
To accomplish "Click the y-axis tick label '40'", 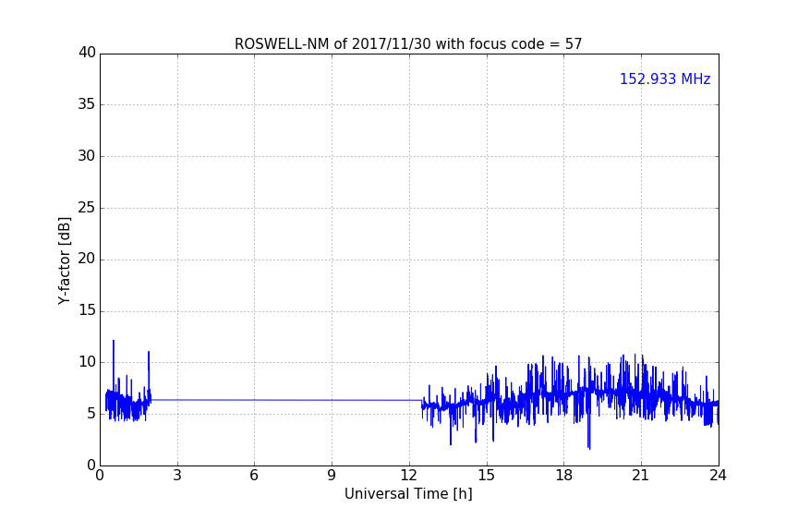I will (x=87, y=53).
